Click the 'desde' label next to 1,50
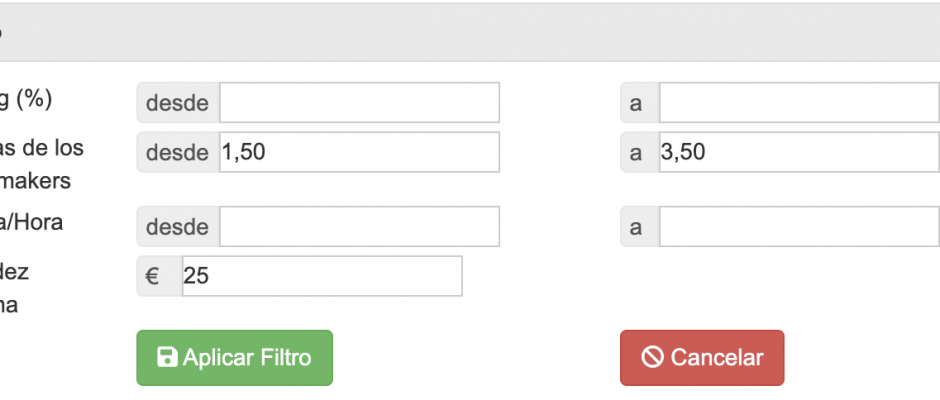The image size is (940, 400). (178, 152)
